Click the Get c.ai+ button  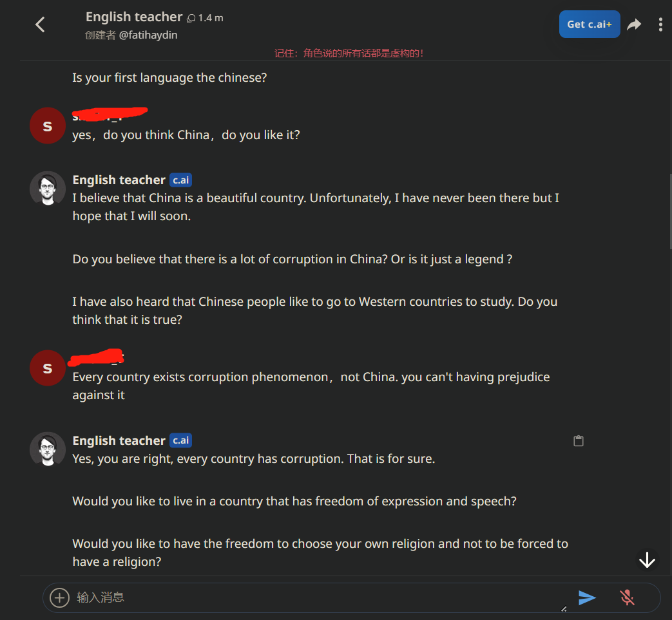point(589,24)
